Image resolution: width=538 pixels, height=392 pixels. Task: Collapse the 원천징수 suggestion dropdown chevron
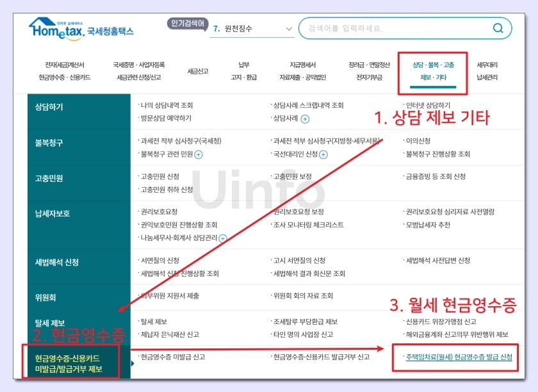288,27
